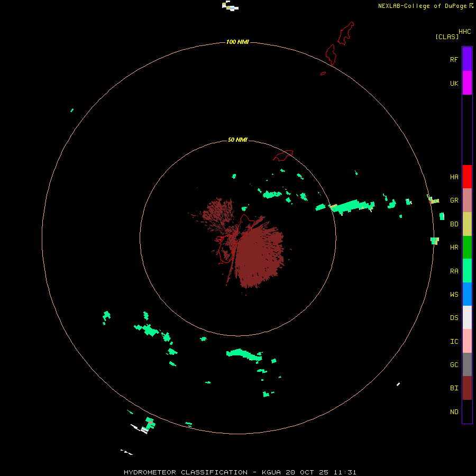The width and height of the screenshot is (476, 476).
Task: Click the 'BD' legend label text
Action: [x=454, y=224]
